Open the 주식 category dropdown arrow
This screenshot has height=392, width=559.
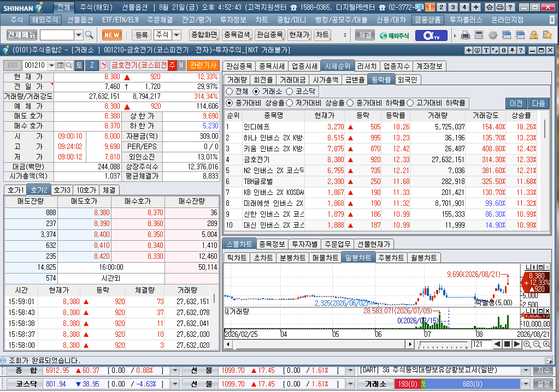pyautogui.click(x=176, y=35)
